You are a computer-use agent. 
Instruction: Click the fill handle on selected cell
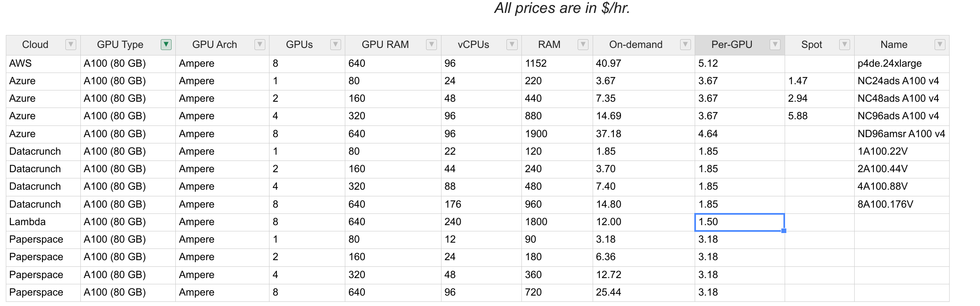pos(784,231)
